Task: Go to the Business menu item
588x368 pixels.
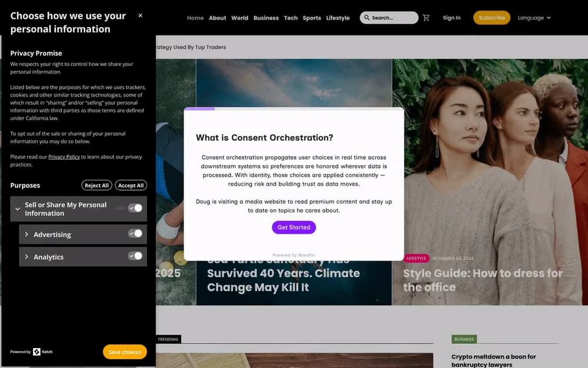Action: (266, 18)
